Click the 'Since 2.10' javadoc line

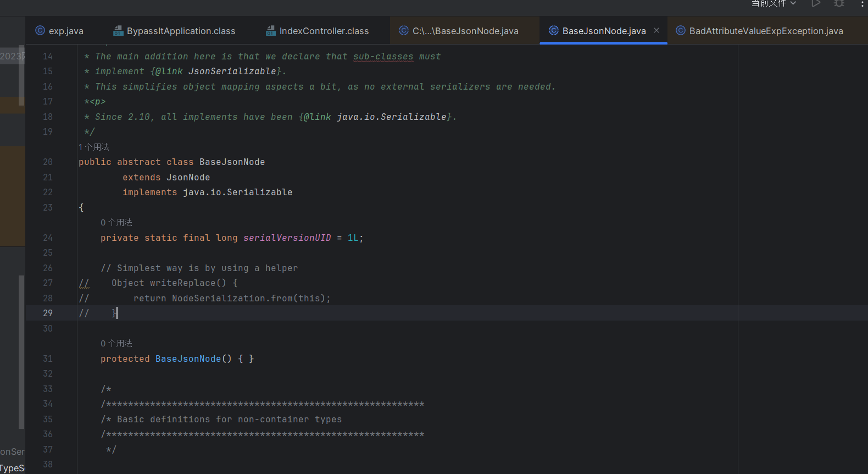click(x=270, y=117)
